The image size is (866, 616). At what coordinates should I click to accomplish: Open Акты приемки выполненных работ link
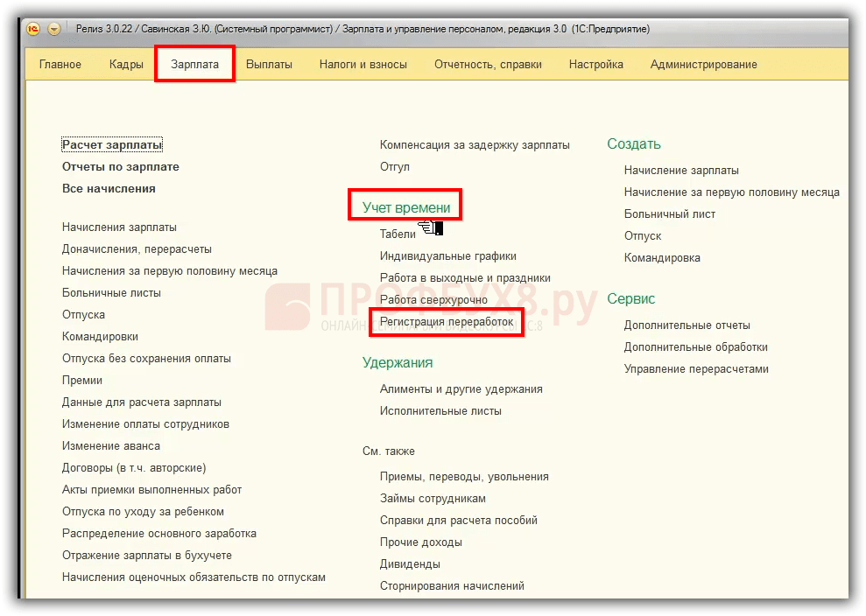[151, 490]
